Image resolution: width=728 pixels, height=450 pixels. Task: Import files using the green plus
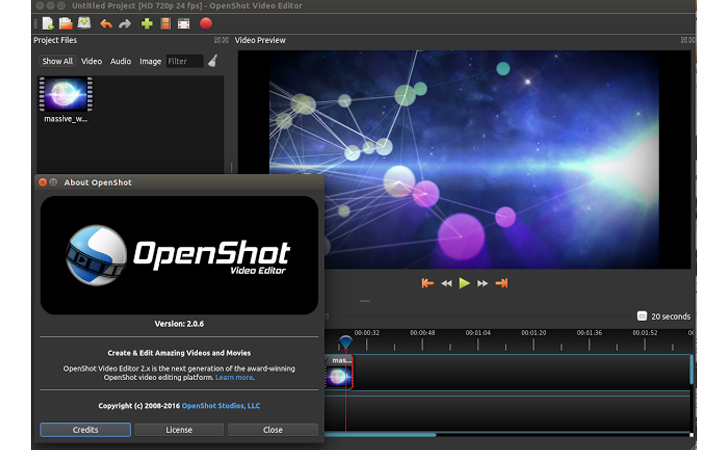(x=147, y=24)
